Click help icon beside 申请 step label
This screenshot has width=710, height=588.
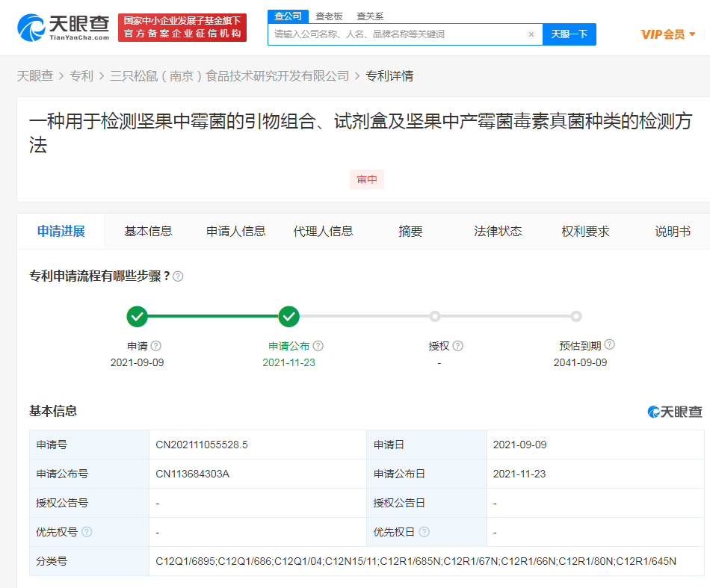click(x=156, y=346)
